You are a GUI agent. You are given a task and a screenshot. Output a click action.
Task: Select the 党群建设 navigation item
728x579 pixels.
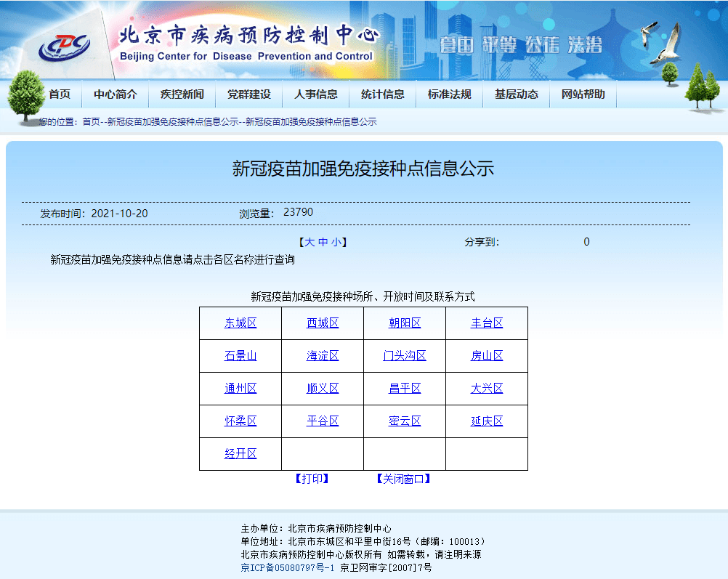point(248,94)
